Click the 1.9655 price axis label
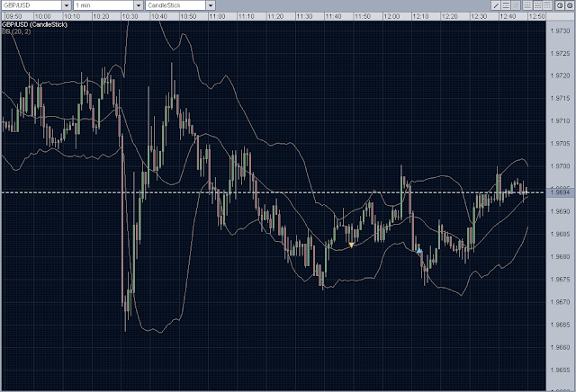576x392 pixels. [560, 370]
